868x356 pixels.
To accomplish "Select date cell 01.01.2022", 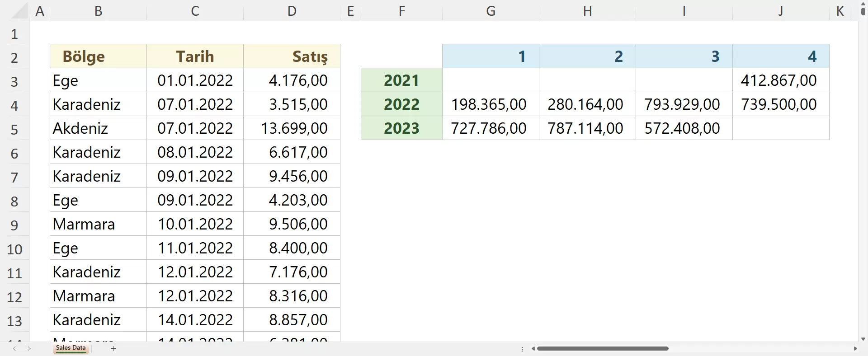I will click(195, 80).
